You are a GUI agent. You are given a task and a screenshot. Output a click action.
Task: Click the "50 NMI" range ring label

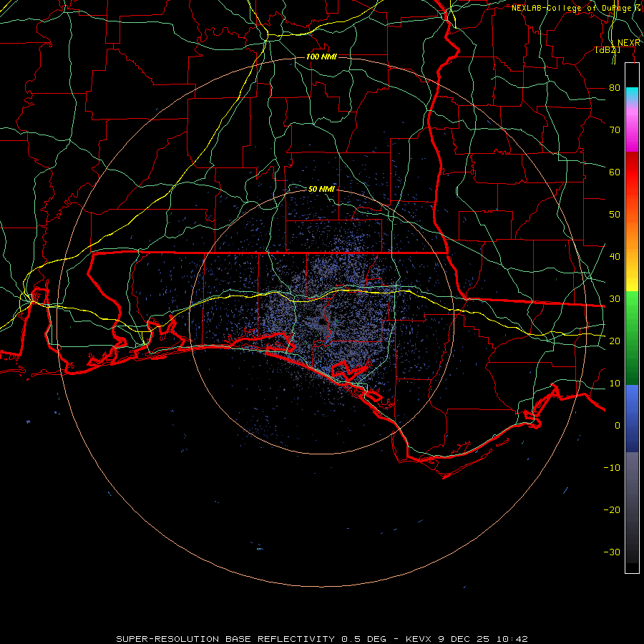pos(321,189)
